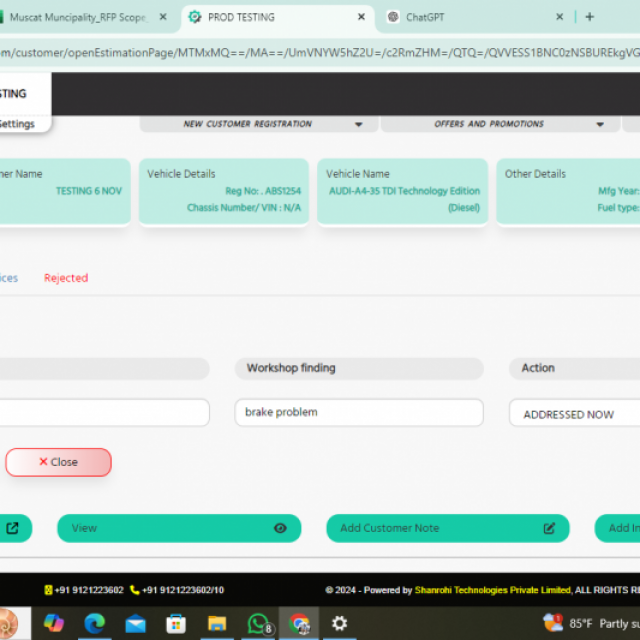
Task: Expand the Offers and Promotions dropdown
Action: pyautogui.click(x=500, y=124)
